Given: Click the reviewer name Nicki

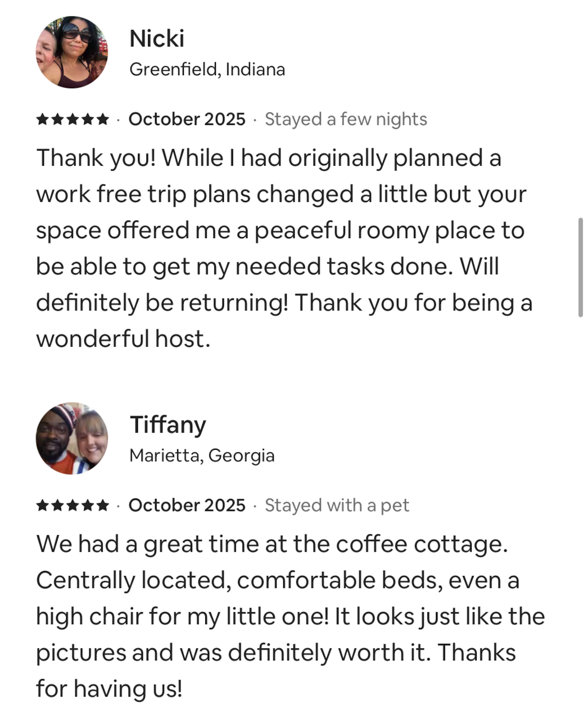Looking at the screenshot, I should click(x=157, y=38).
